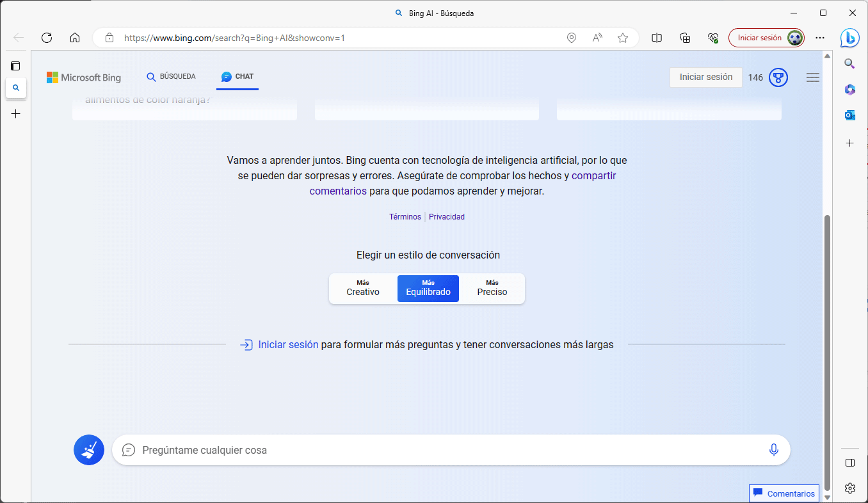Screen dimensions: 868x503
Task: Open a new vertical tab
Action: 16,114
